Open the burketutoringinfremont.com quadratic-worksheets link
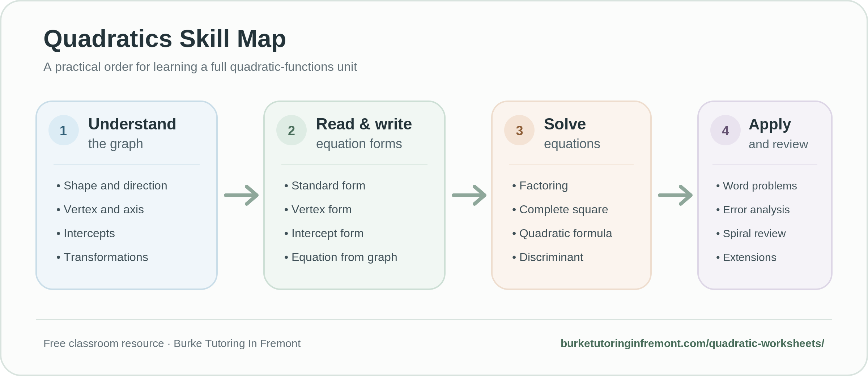The height and width of the screenshot is (376, 868). coord(692,343)
